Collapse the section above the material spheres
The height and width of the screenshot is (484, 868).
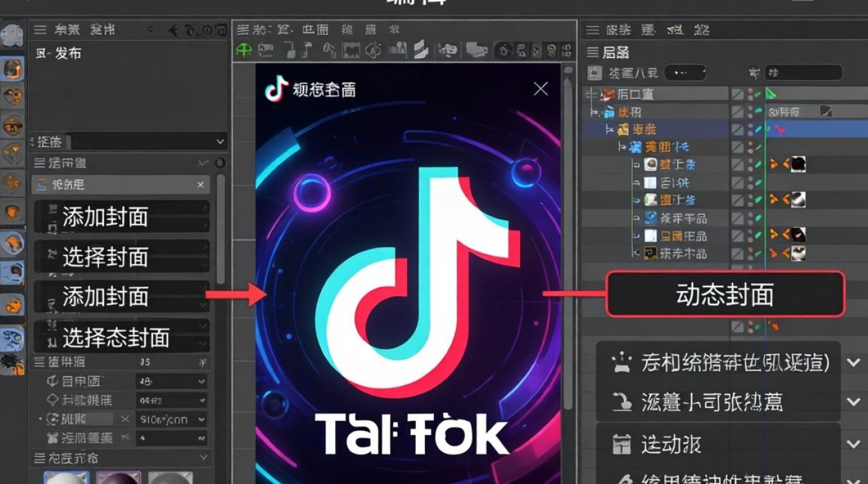click(204, 458)
